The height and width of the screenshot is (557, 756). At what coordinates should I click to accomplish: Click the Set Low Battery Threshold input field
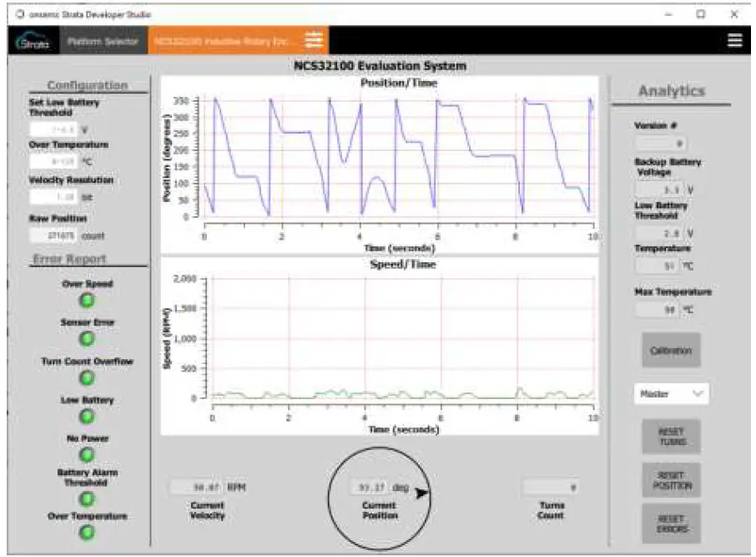53,130
